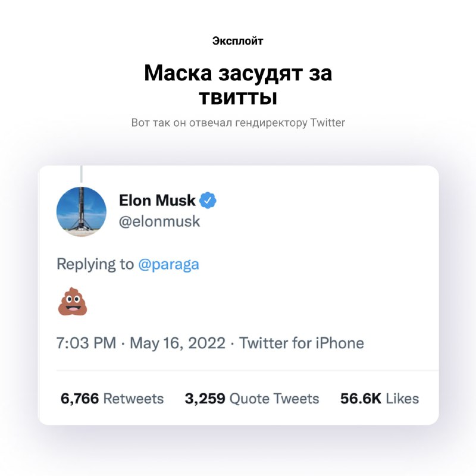
Task: Click the poop emoji in the tweet
Action: click(x=72, y=302)
